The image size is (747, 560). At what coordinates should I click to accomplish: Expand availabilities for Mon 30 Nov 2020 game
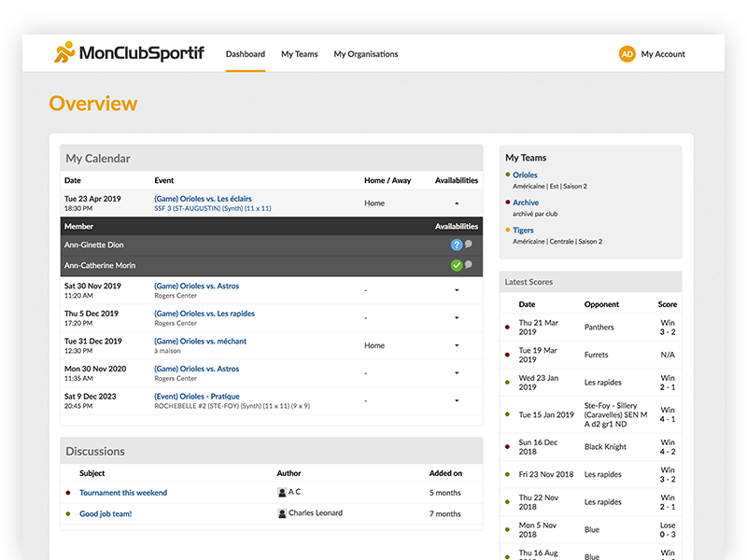(x=457, y=372)
